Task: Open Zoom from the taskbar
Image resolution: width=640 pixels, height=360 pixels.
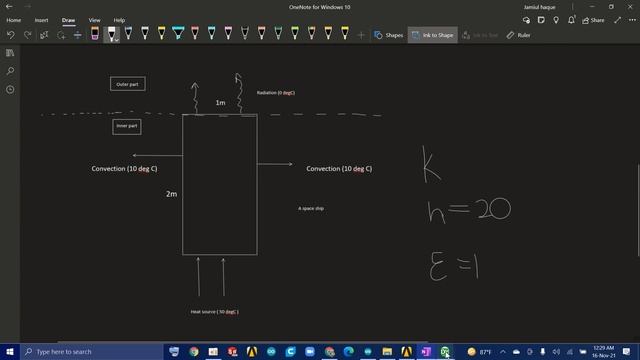Action: click(x=310, y=351)
